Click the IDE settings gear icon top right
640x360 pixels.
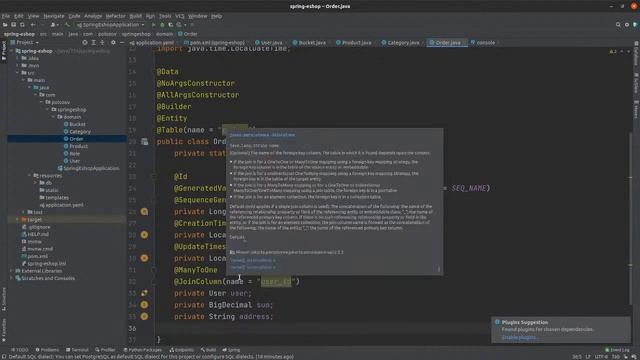coord(627,25)
